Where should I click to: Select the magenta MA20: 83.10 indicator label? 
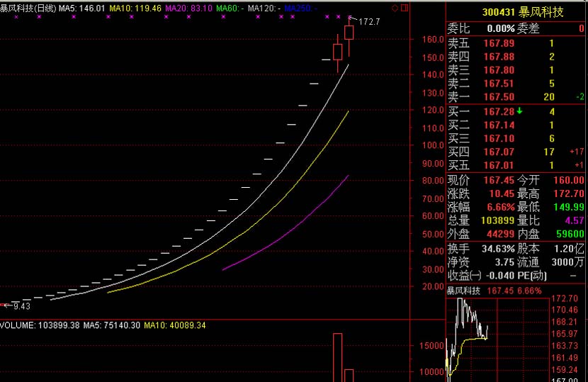click(188, 7)
